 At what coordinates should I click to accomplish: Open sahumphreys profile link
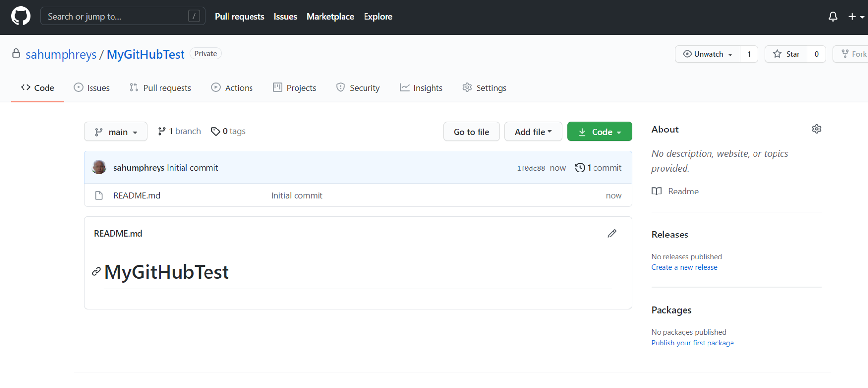point(61,54)
